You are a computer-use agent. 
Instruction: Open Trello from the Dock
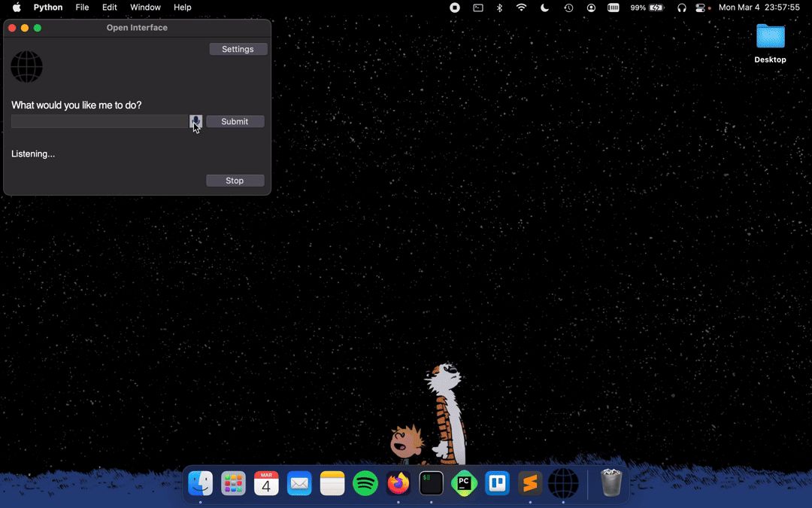click(497, 483)
